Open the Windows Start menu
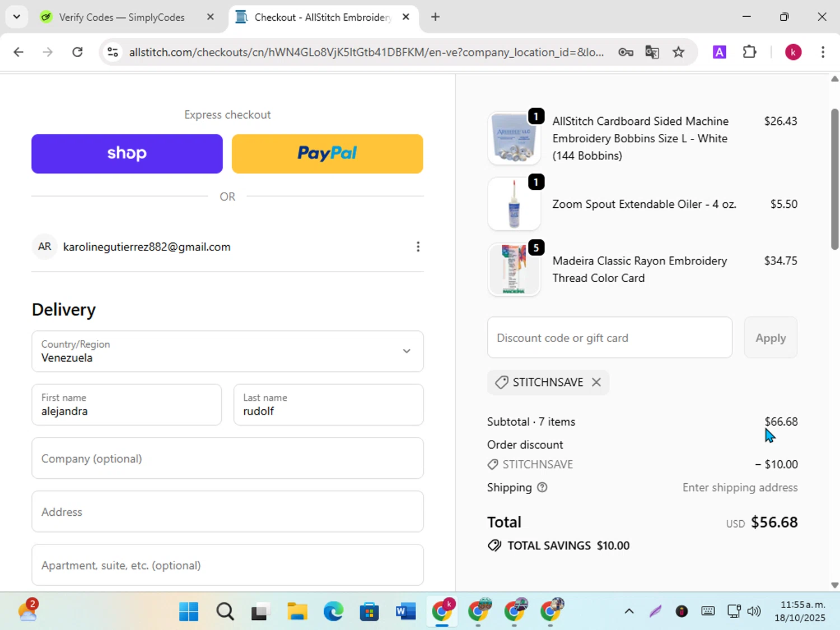This screenshot has width=840, height=630. click(189, 612)
